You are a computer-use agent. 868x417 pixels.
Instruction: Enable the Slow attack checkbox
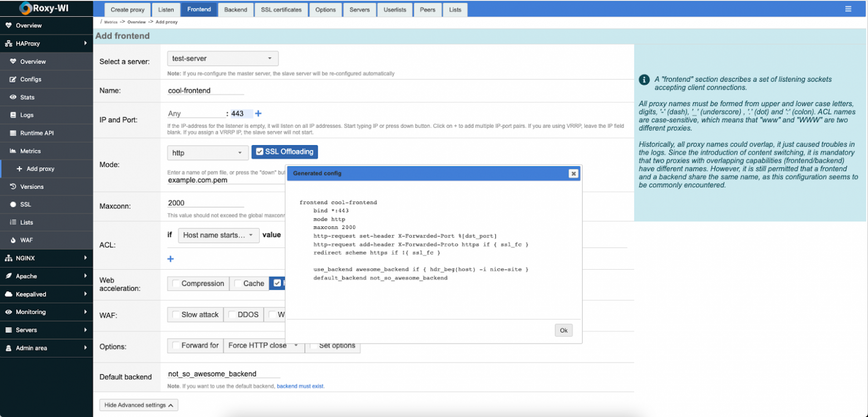pyautogui.click(x=176, y=315)
